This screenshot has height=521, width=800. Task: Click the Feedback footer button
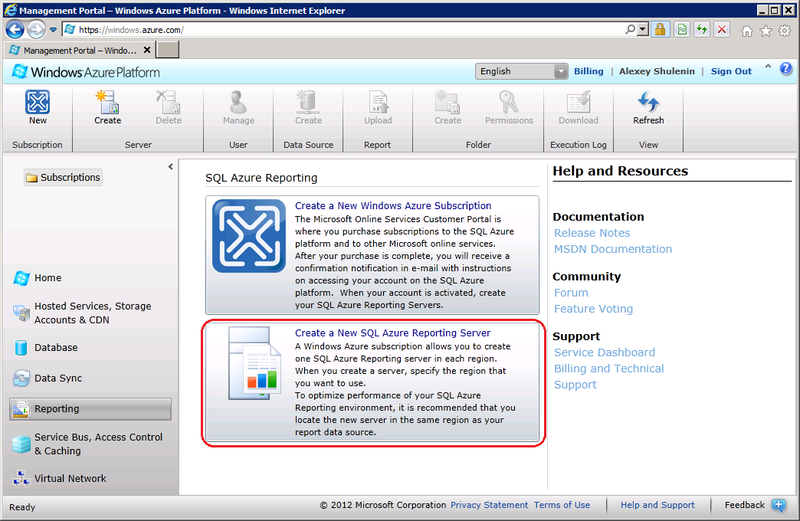click(x=755, y=505)
